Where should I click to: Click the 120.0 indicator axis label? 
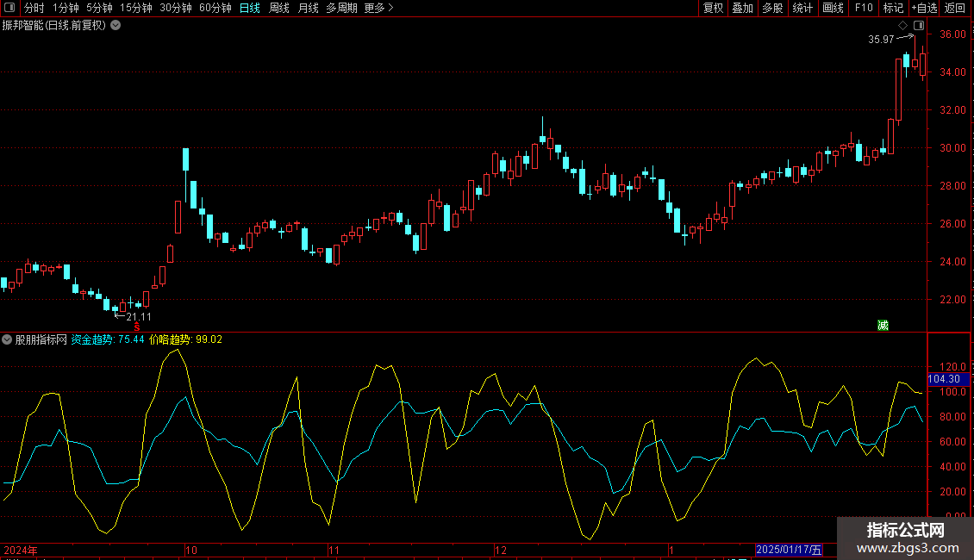click(x=952, y=366)
